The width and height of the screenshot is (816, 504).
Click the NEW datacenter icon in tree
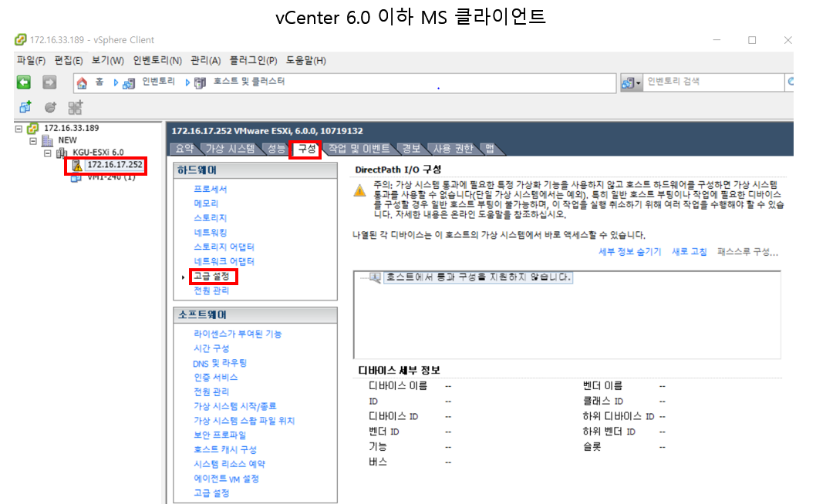pos(47,140)
